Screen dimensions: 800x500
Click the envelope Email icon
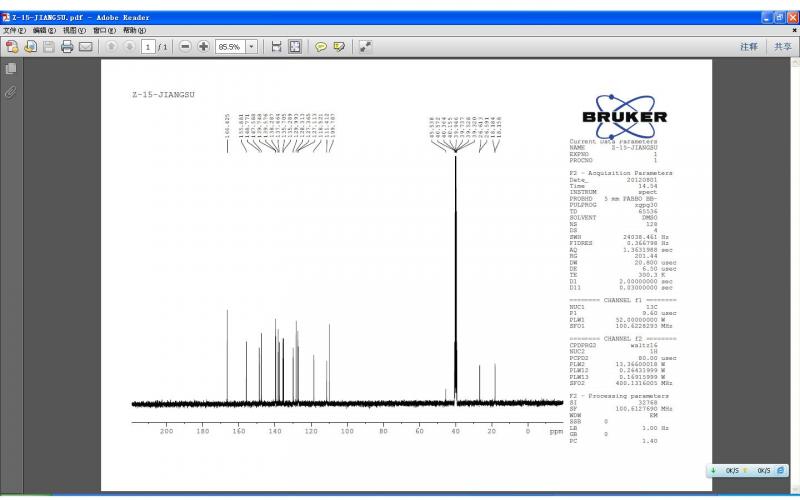pos(86,47)
